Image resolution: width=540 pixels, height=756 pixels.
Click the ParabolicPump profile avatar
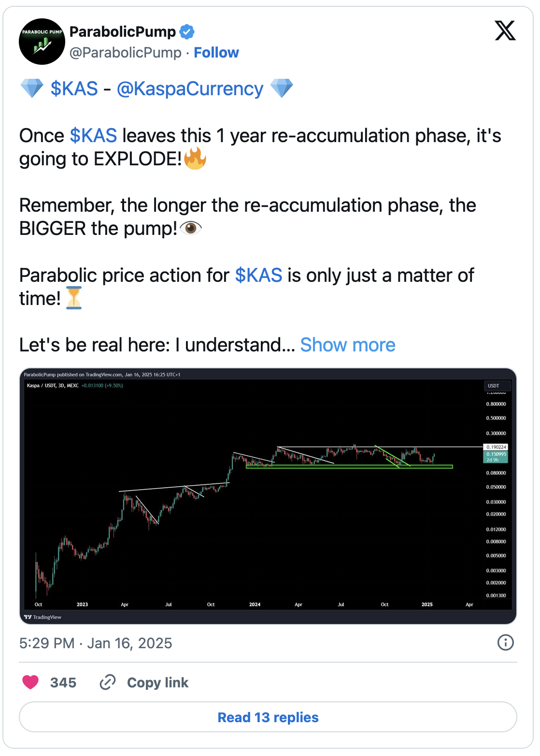tap(42, 42)
